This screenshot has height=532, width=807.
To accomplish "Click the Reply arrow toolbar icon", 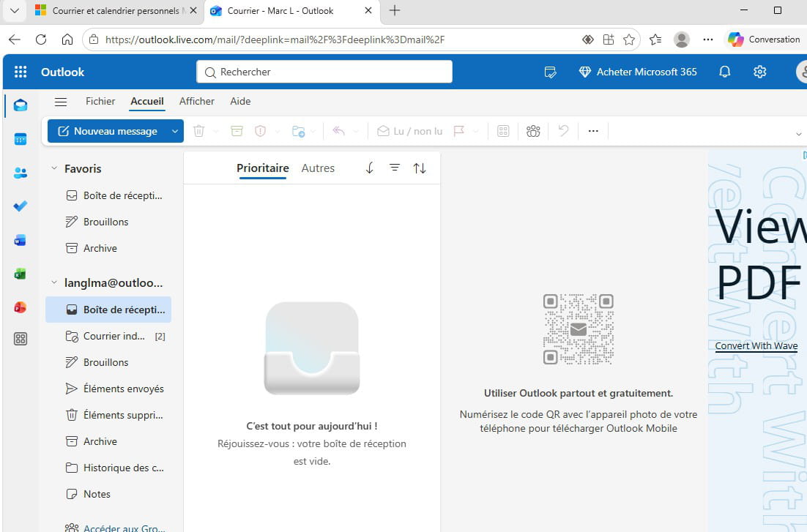I will click(x=338, y=131).
